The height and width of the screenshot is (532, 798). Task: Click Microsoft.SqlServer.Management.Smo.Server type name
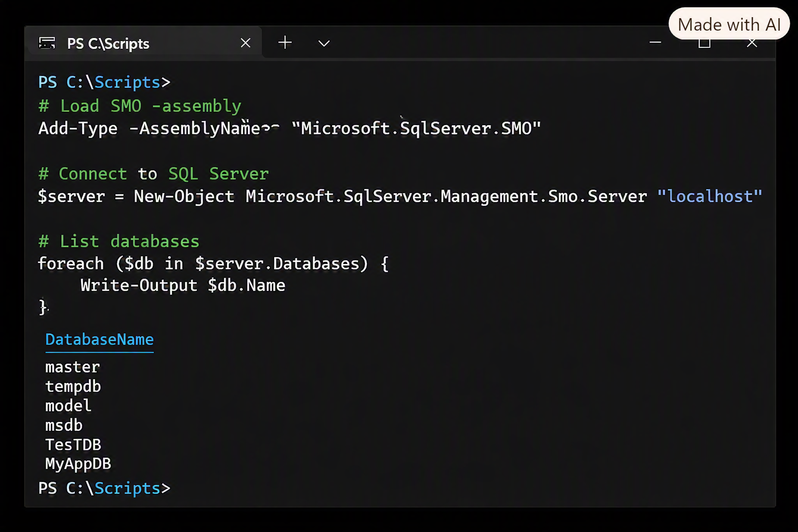(x=446, y=196)
